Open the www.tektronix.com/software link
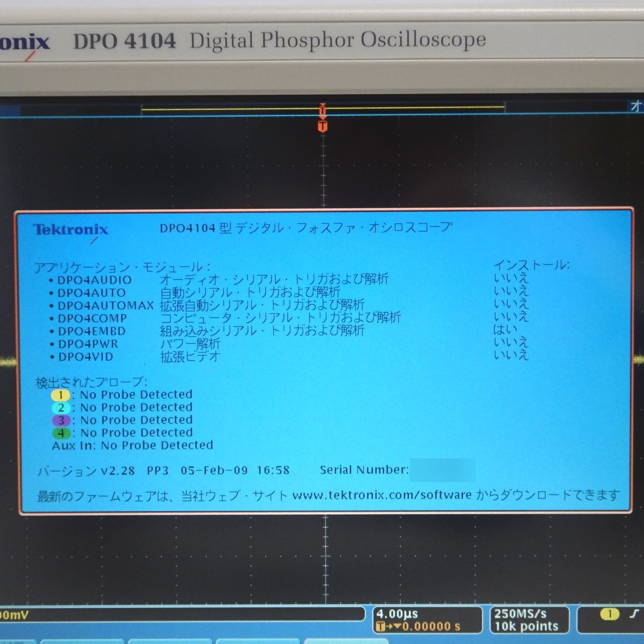The height and width of the screenshot is (644, 644). (x=382, y=495)
